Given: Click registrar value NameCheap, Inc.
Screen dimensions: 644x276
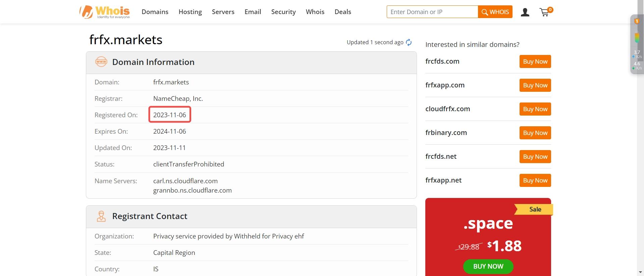Looking at the screenshot, I should point(178,98).
